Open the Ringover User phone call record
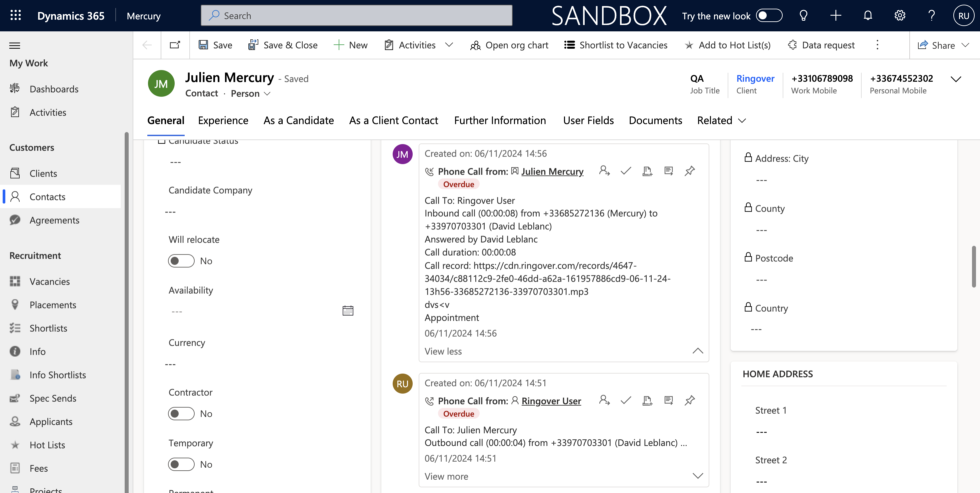Image resolution: width=980 pixels, height=493 pixels. 668,401
